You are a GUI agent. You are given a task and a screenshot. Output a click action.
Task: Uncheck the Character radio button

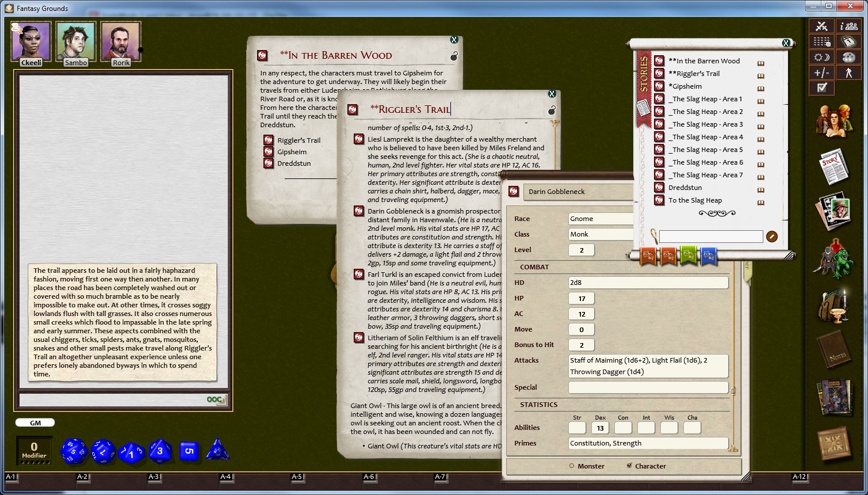(630, 466)
